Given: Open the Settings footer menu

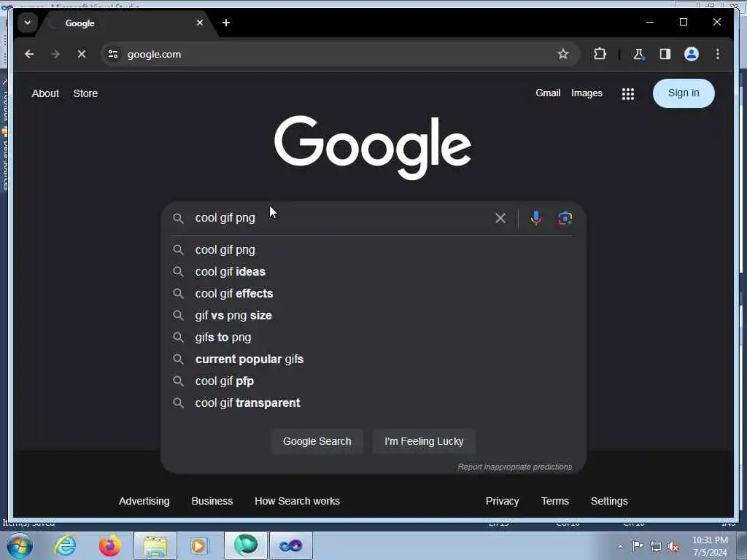Looking at the screenshot, I should [609, 502].
